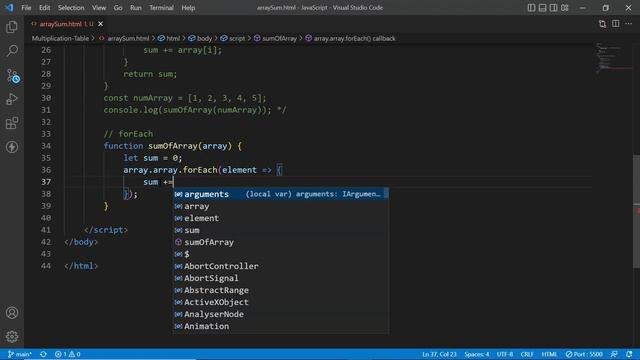Select the arguments suggestion
The width and height of the screenshot is (640, 360).
[281, 194]
